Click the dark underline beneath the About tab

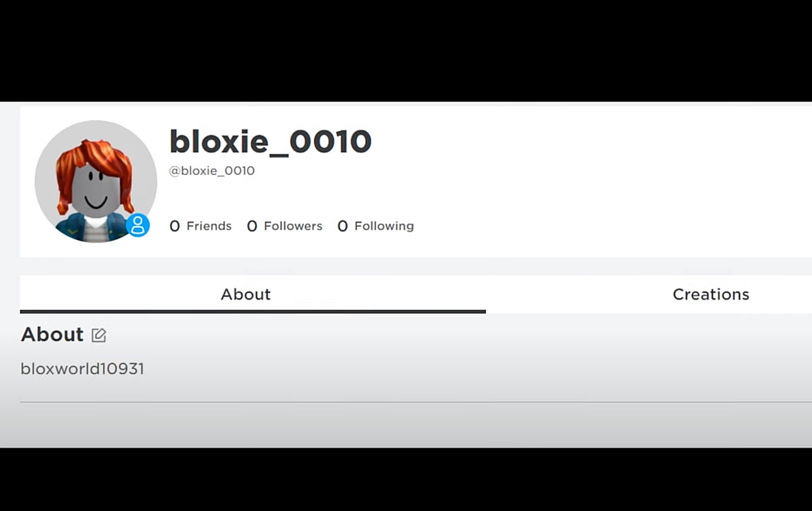(253, 311)
